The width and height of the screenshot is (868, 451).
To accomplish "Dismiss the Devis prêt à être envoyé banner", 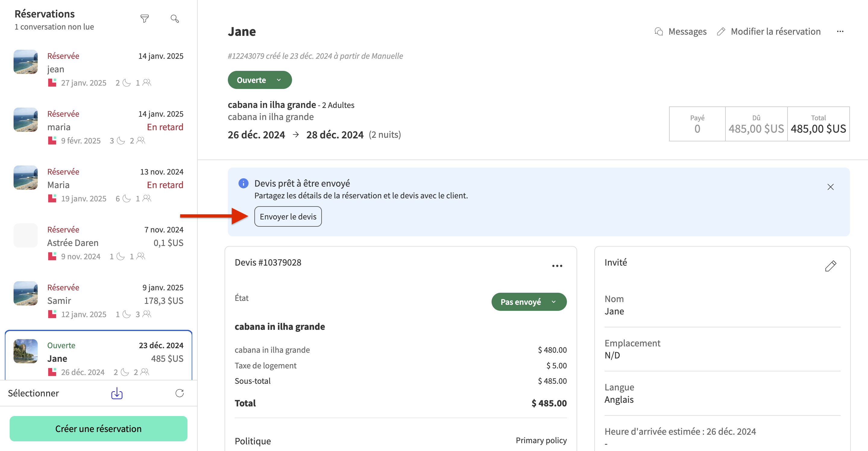I will [x=830, y=187].
